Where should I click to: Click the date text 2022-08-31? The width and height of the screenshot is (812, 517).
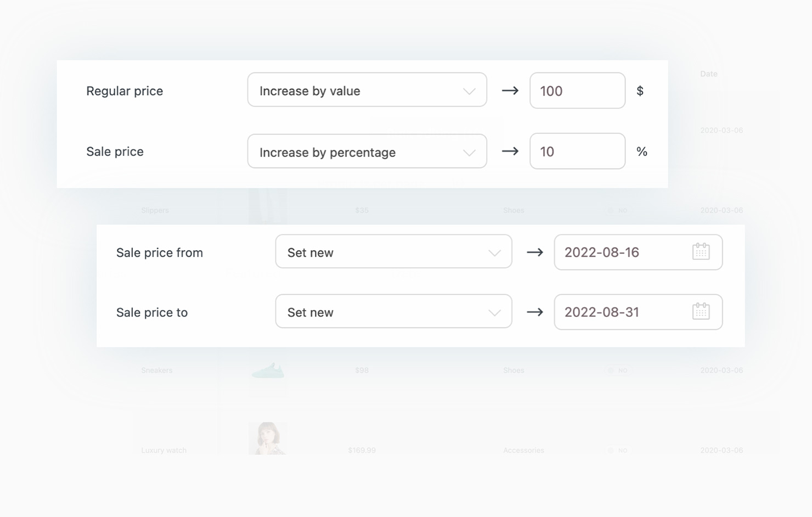point(601,312)
